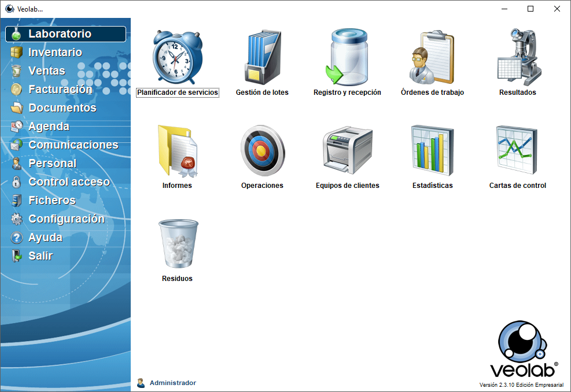Screen dimensions: 571x392
Task: Click the Informes label
Action: 177,186
